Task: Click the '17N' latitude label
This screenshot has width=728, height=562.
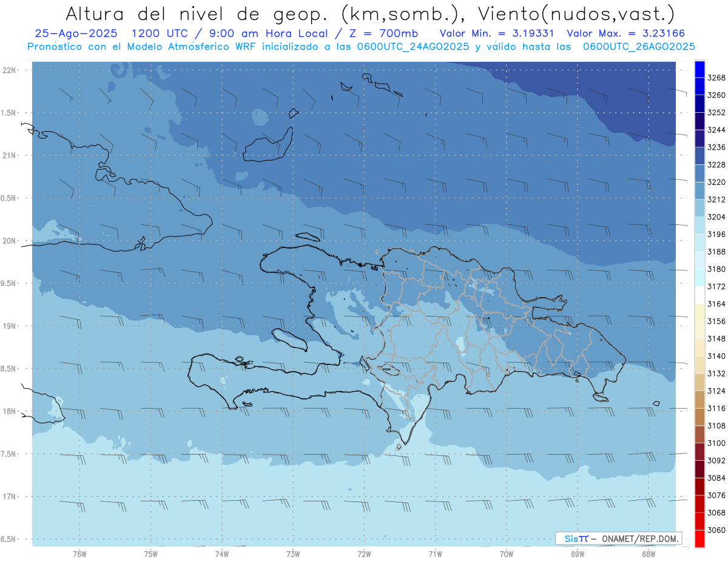Action: (8, 497)
